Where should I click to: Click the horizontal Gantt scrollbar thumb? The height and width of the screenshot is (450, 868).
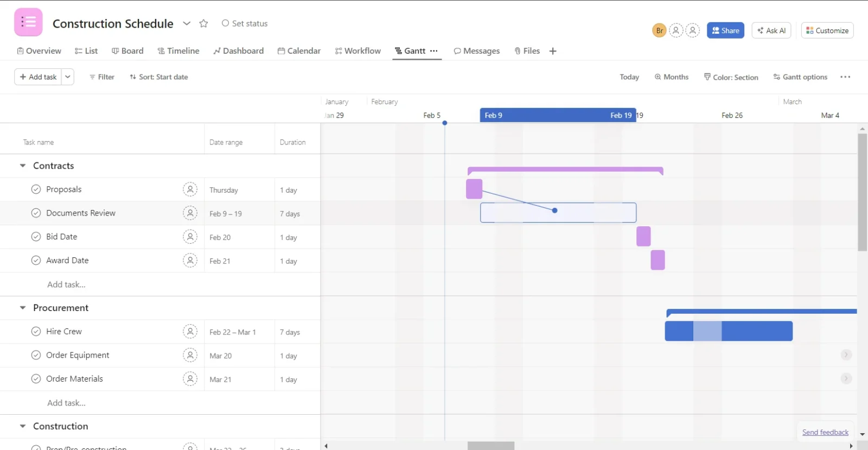coord(491,446)
